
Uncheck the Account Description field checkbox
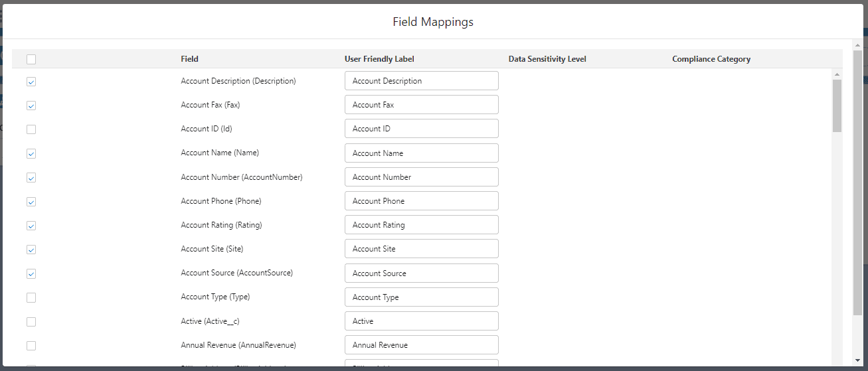[x=31, y=82]
